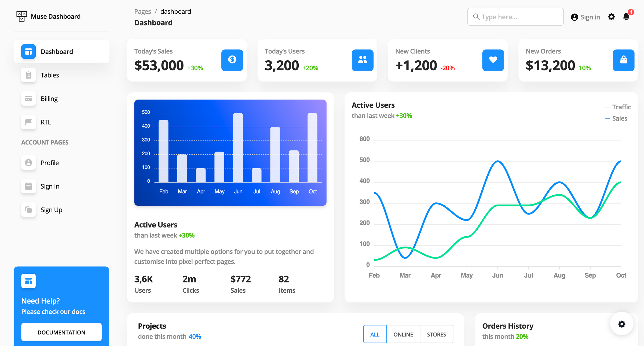This screenshot has height=346, width=644.
Task: Open the Profile page
Action: tap(62, 163)
